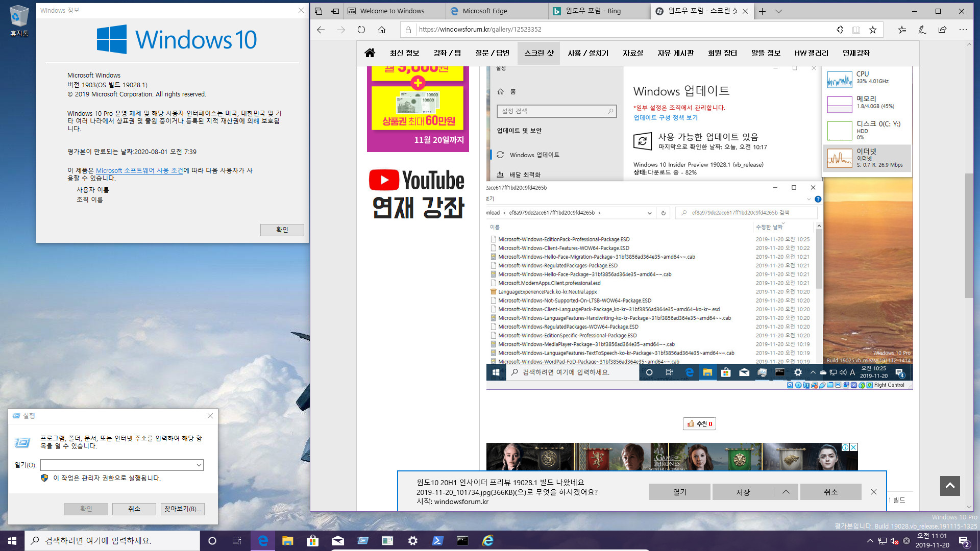Open Microsoft 소프트웨어 사용 조건 link
This screenshot has width=980, height=551.
click(x=139, y=170)
